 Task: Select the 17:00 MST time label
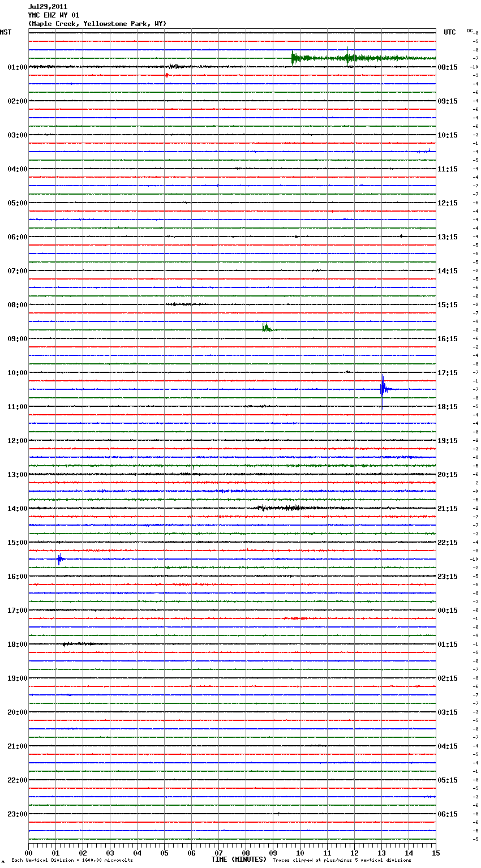click(x=18, y=611)
